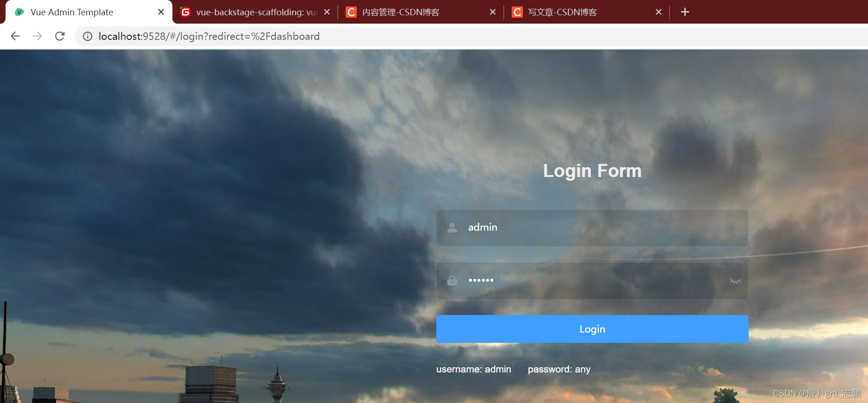
Task: Click the user icon in username field
Action: pyautogui.click(x=452, y=227)
